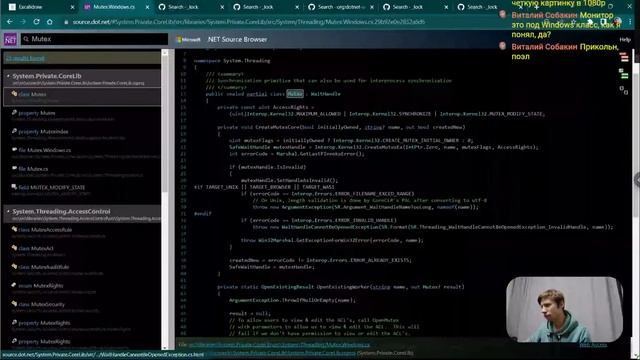Screen dimensions: 640x360
Task: Close the Mutex.Windows.cs tab
Action: click(147, 7)
